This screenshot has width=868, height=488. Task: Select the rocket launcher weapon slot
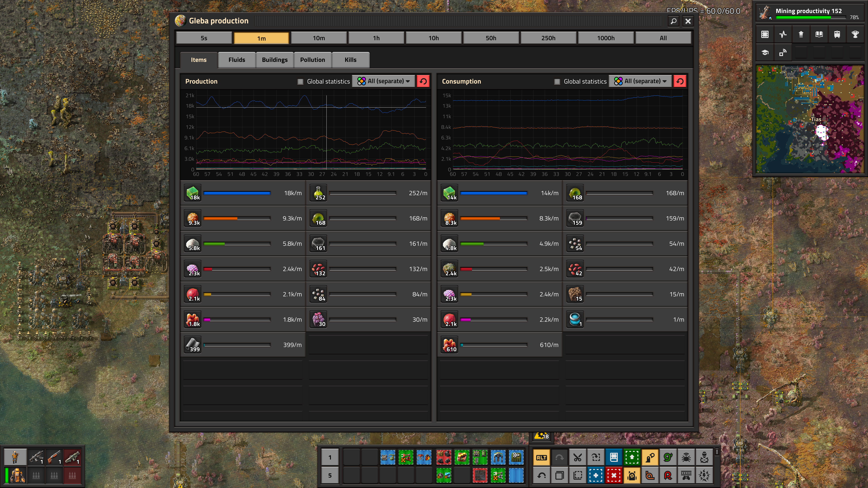[72, 457]
